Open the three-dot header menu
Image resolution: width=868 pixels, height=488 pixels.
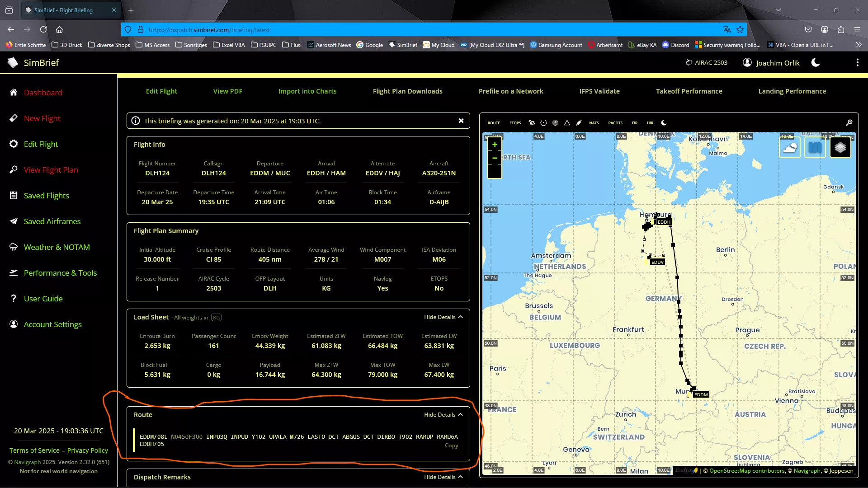[857, 63]
